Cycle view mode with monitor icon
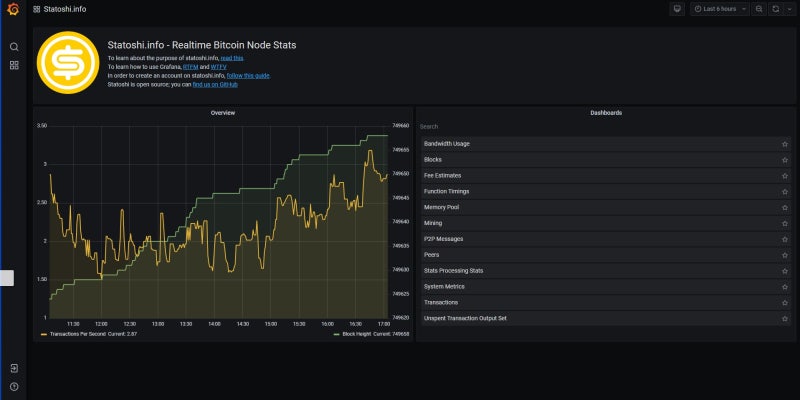 click(677, 9)
